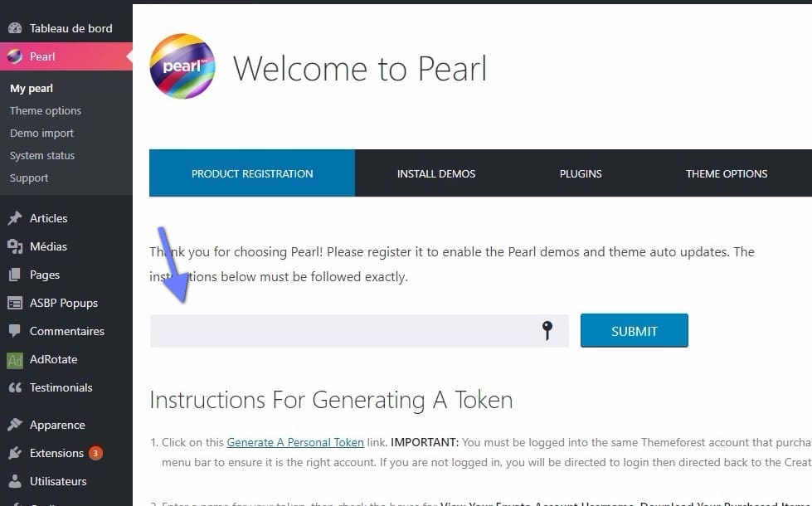This screenshot has width=812, height=506.
Task: Open System status from the Pearl menu
Action: pyautogui.click(x=42, y=155)
